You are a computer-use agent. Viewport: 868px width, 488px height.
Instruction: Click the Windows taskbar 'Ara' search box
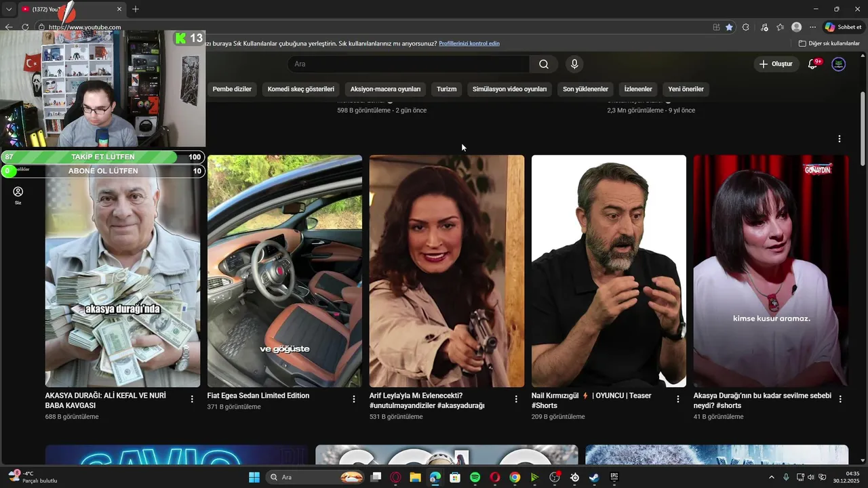[x=316, y=477]
